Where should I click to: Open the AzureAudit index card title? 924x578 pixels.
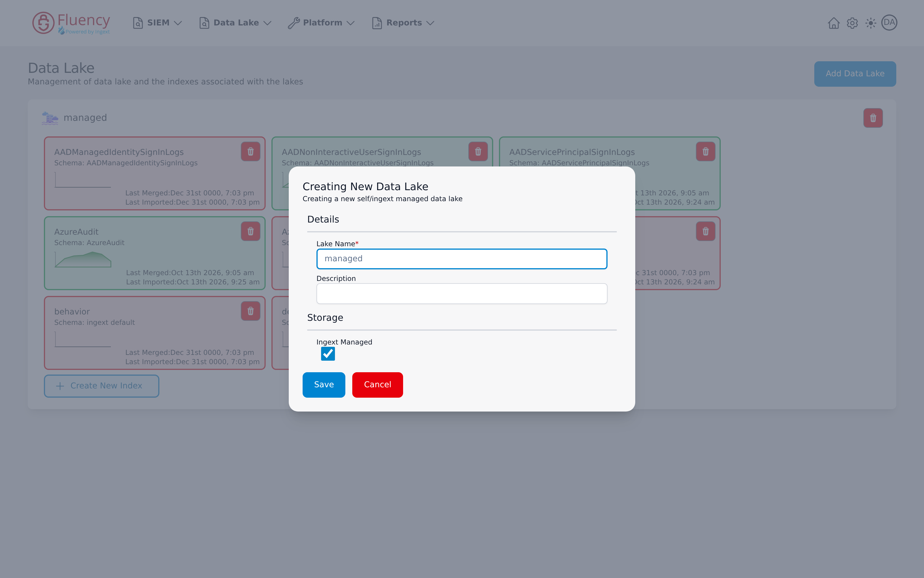pyautogui.click(x=76, y=232)
